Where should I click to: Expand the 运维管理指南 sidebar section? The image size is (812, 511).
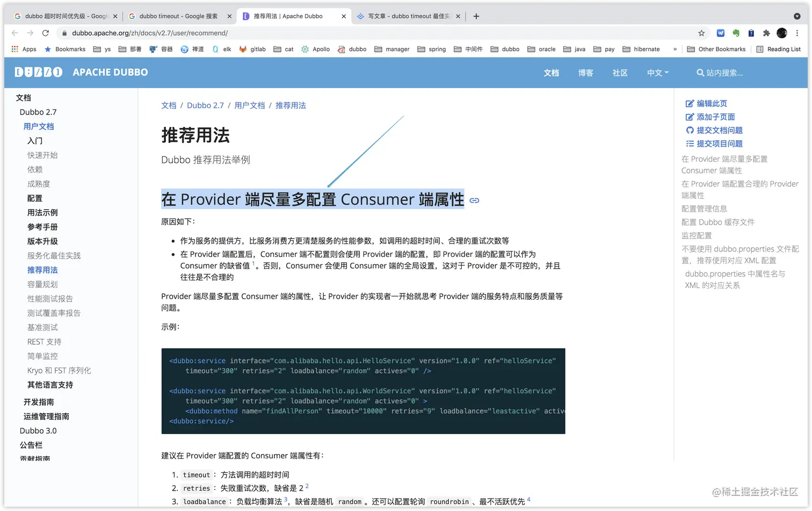pyautogui.click(x=46, y=416)
